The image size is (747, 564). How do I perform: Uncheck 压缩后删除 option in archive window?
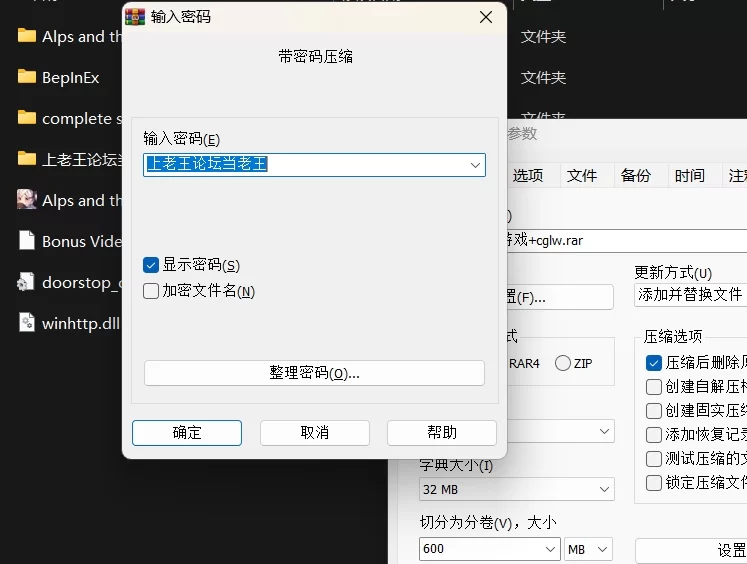pos(654,363)
